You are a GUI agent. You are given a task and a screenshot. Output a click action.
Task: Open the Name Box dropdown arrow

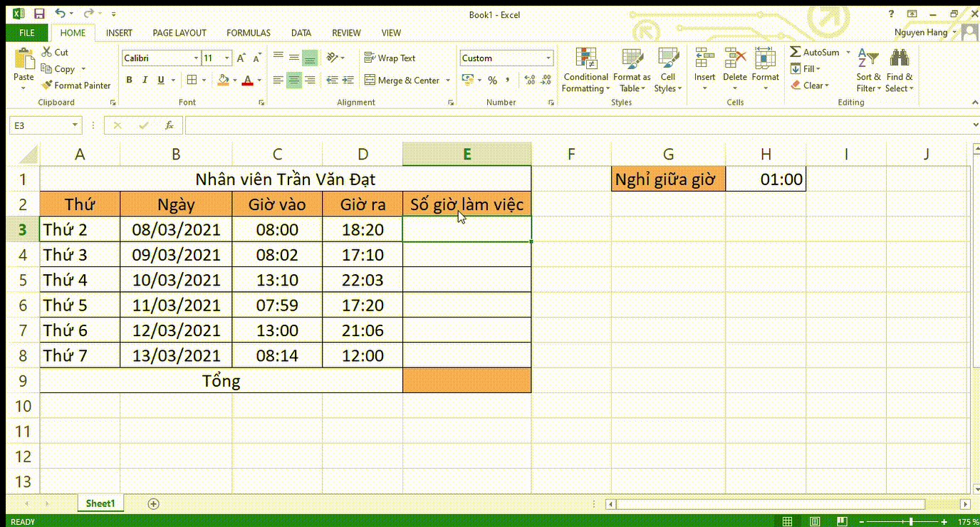point(75,126)
